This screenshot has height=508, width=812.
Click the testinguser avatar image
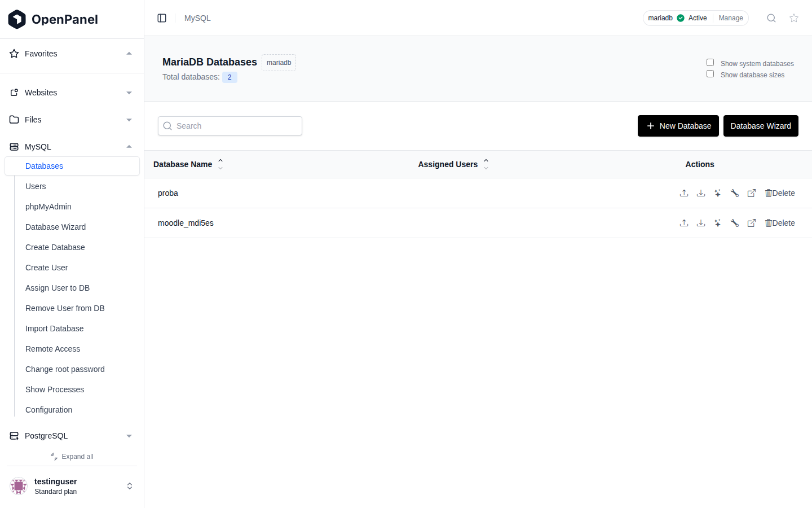[19, 486]
